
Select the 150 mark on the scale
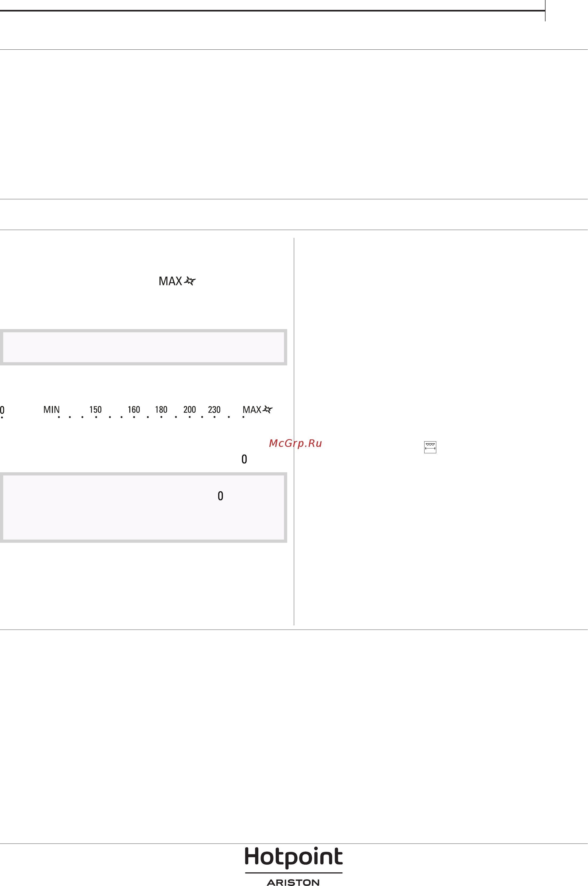(x=95, y=409)
